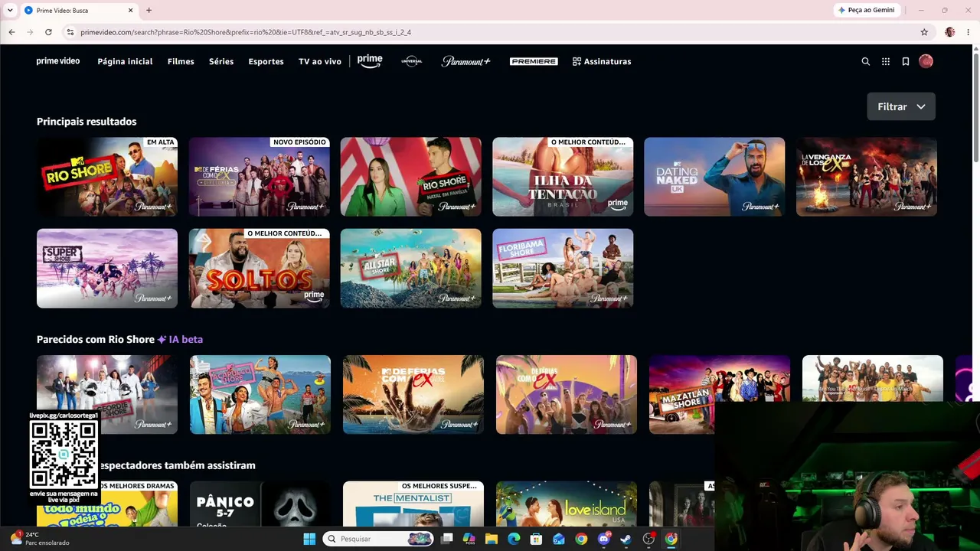View site information icon in address bar
980x551 pixels.
(x=70, y=32)
